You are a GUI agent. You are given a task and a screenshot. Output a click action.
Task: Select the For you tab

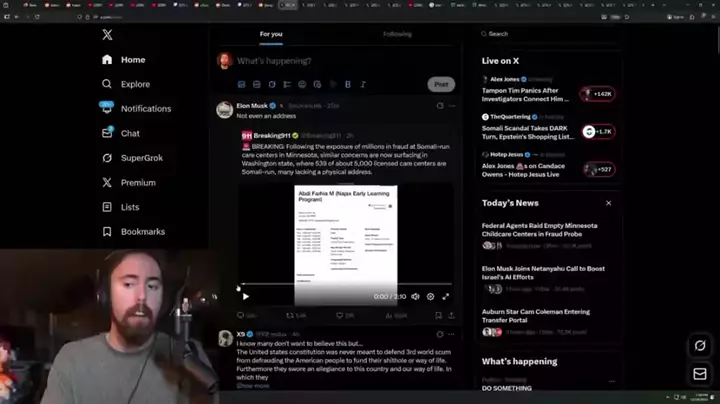pos(271,34)
